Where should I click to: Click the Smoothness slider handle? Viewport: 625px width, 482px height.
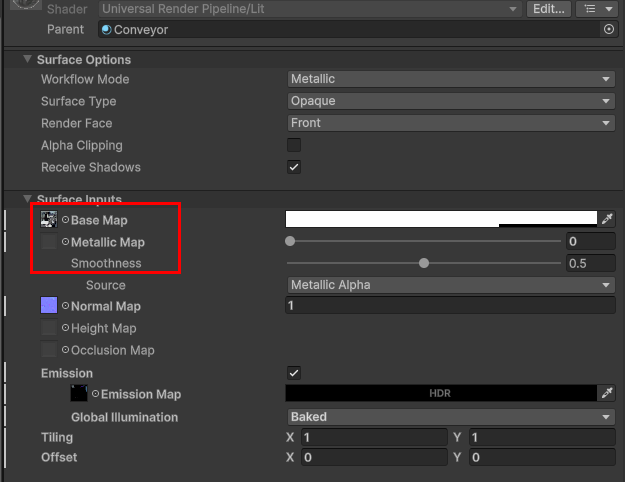click(x=424, y=263)
